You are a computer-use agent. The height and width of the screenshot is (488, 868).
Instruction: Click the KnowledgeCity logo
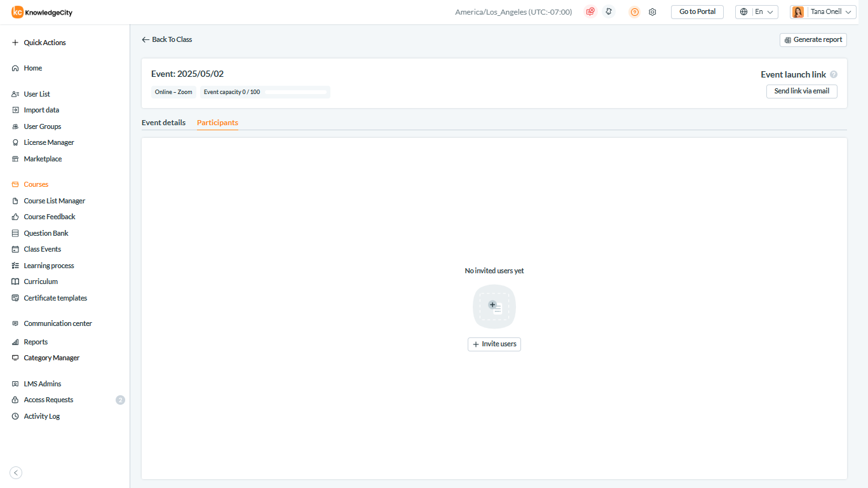tap(43, 12)
